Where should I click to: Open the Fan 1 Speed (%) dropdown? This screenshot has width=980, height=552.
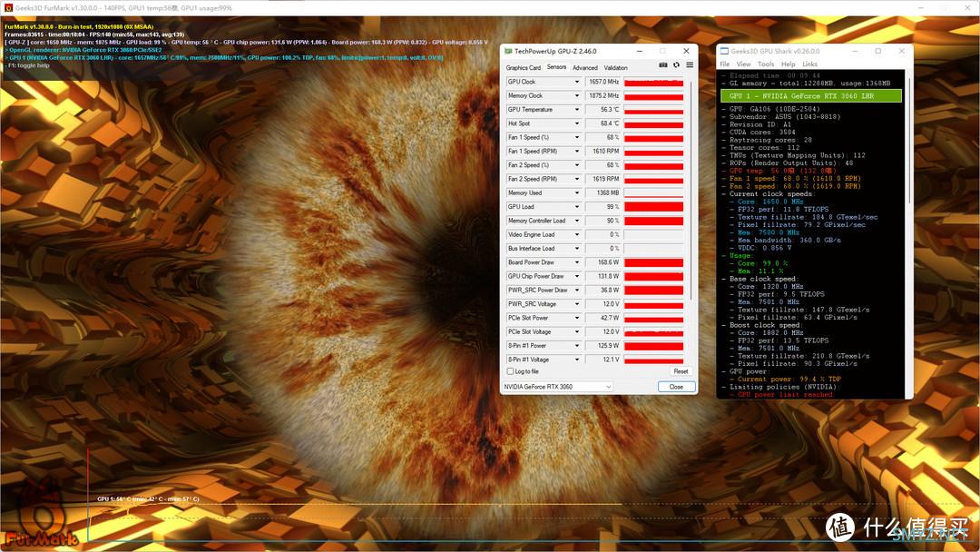click(x=576, y=137)
